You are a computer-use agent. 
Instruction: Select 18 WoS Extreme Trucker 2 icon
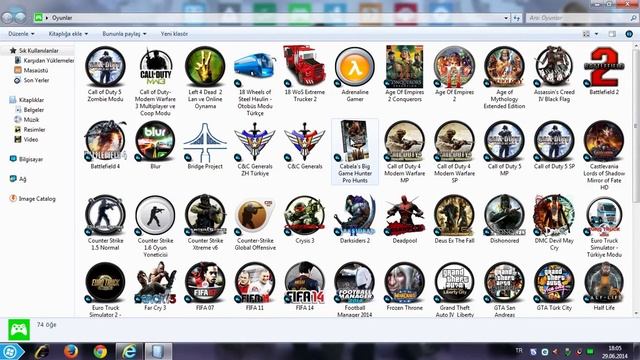(304, 66)
